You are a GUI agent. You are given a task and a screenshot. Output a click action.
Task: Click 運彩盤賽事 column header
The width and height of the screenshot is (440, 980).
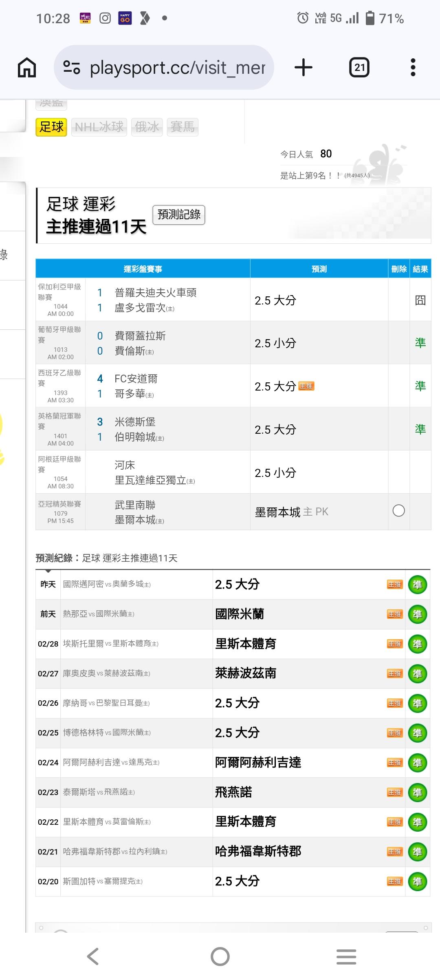[x=143, y=269]
